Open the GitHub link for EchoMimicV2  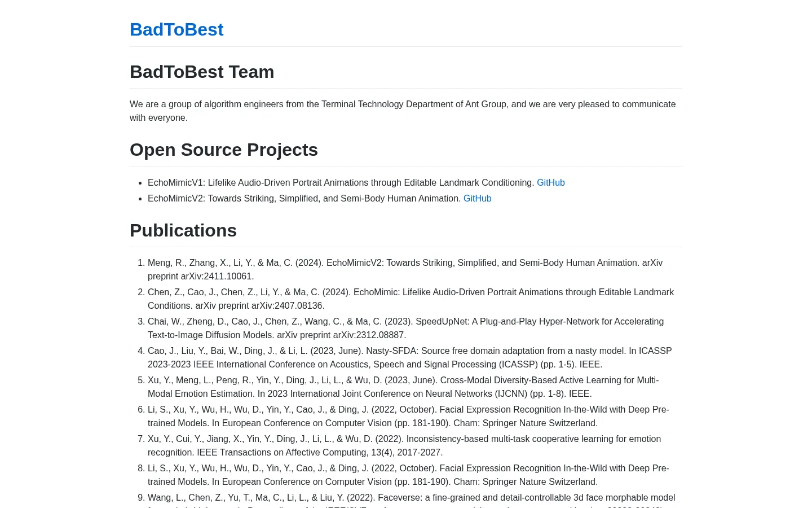tap(478, 199)
